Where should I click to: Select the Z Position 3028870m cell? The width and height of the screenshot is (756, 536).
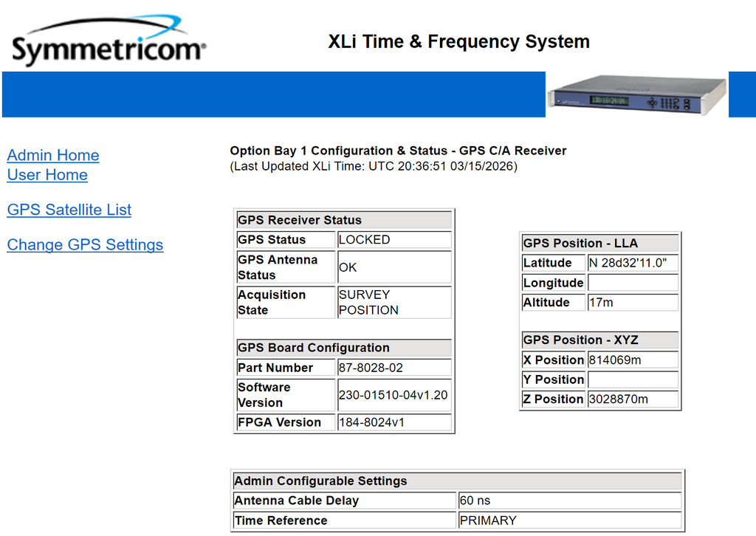(x=632, y=399)
